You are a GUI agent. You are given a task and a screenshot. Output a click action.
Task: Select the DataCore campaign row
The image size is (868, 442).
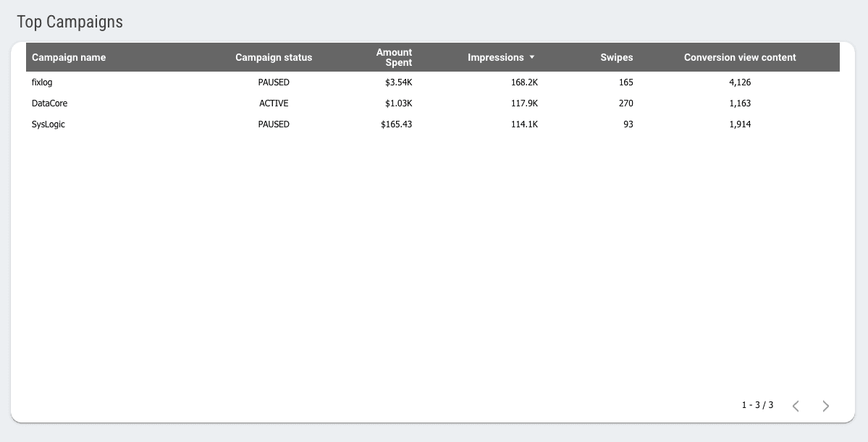49,103
